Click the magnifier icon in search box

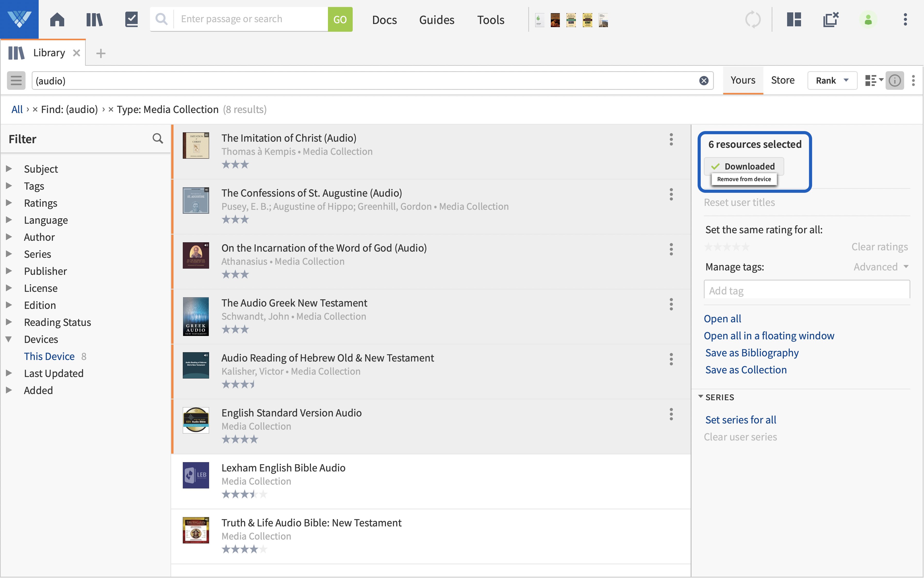point(161,19)
